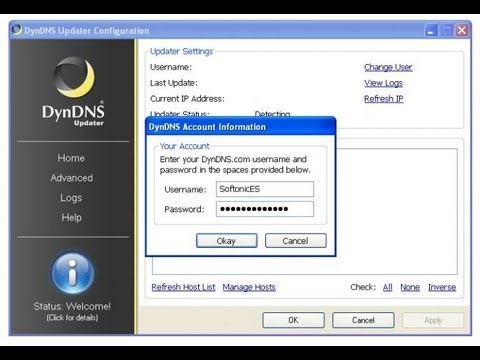The height and width of the screenshot is (360, 480).
Task: Open the Manage Hosts link
Action: 249,287
